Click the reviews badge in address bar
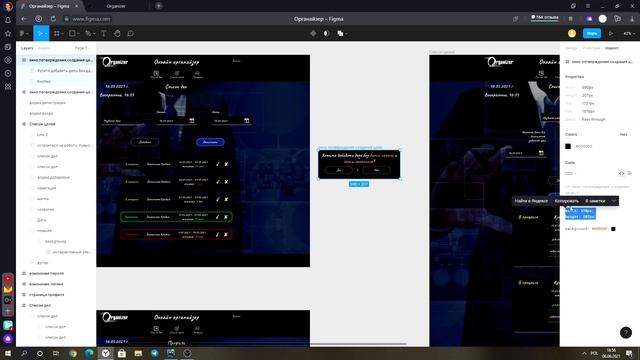This screenshot has height=360, width=640. pos(544,18)
